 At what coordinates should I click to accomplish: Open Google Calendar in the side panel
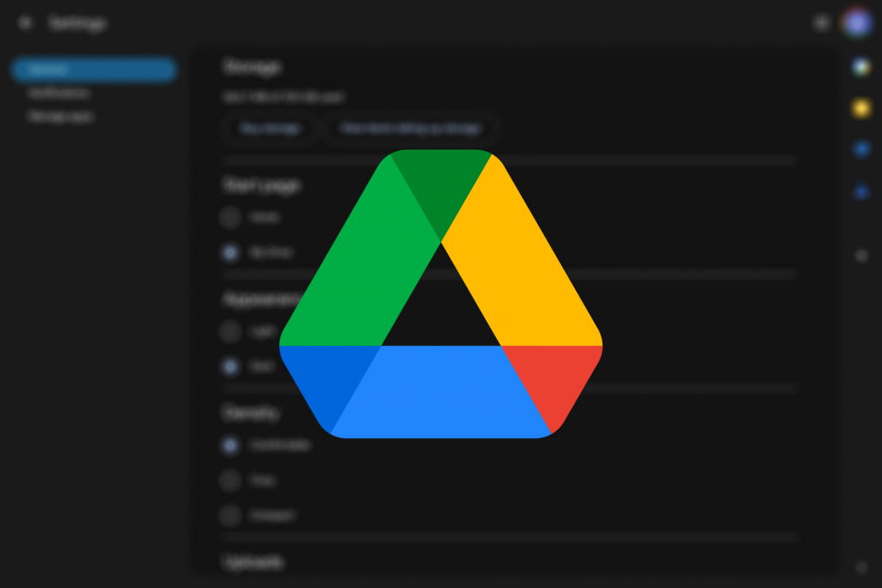tap(861, 67)
